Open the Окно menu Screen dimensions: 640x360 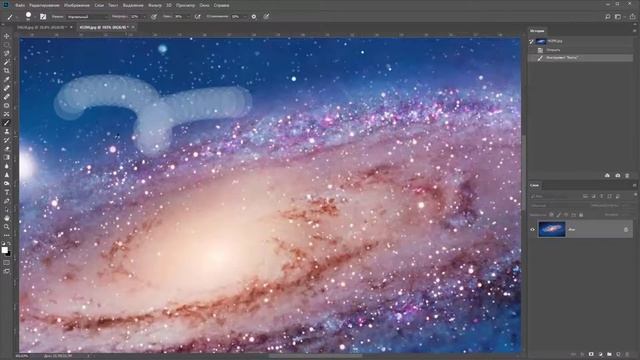[x=204, y=5]
